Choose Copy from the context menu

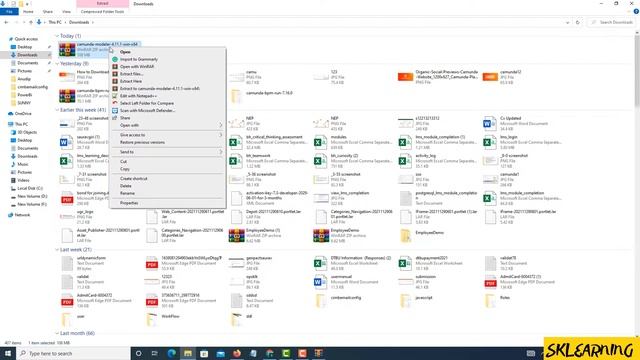coord(124,169)
